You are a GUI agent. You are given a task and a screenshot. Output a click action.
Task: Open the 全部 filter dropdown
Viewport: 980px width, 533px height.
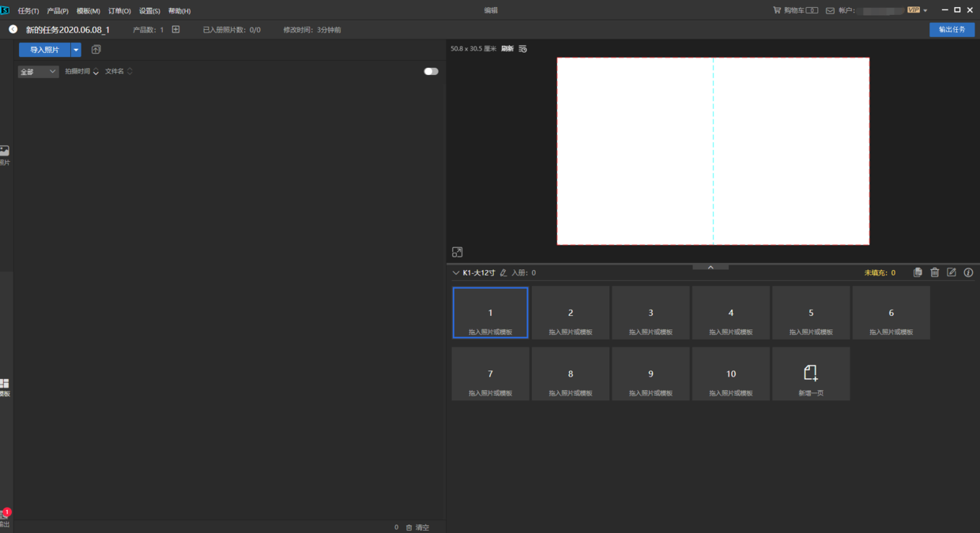(38, 72)
